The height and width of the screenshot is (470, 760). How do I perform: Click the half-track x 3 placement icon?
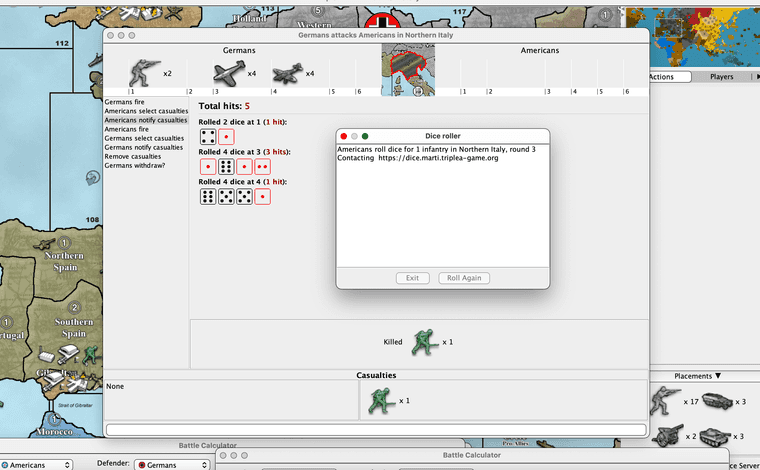[717, 401]
